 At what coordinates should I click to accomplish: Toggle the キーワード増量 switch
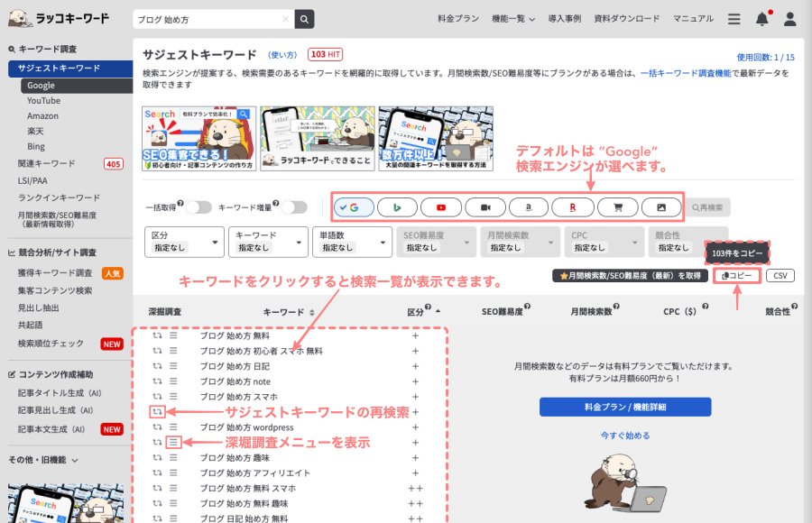[x=295, y=207]
